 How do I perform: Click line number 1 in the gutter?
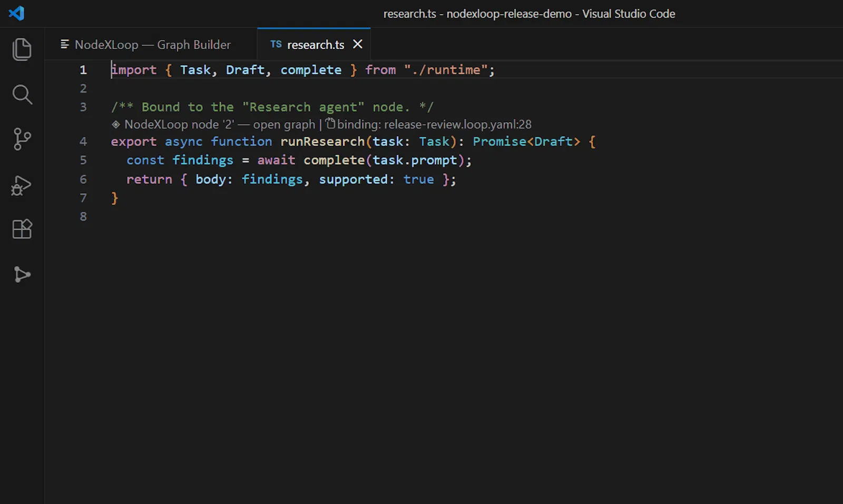pyautogui.click(x=83, y=70)
